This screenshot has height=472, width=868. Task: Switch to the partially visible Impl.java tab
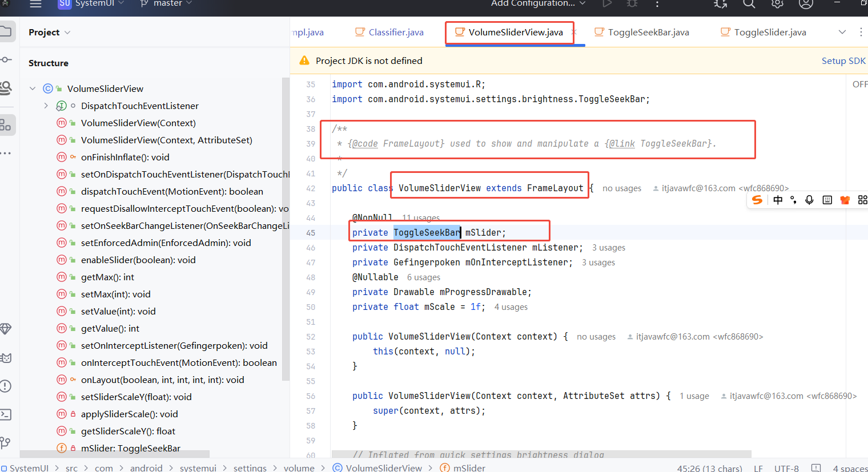pos(308,32)
